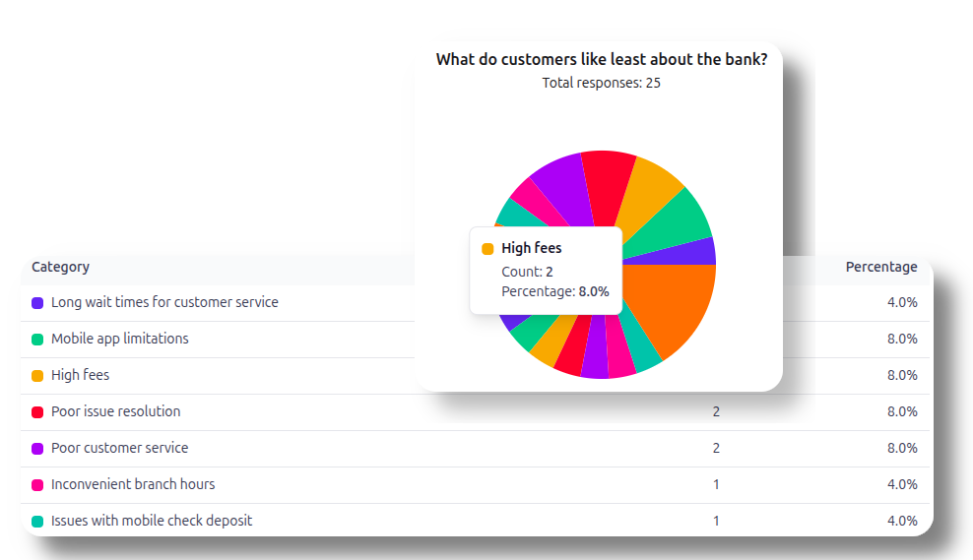Screen dimensions: 973x560
Task: Click the teal dot beside mobile check deposit
Action: [x=37, y=522]
